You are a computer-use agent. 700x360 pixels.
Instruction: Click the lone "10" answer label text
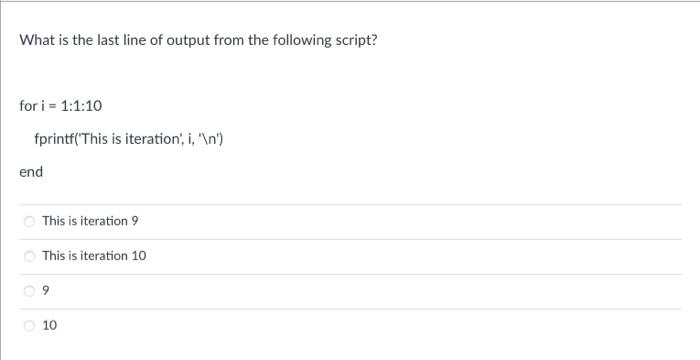pyautogui.click(x=50, y=326)
